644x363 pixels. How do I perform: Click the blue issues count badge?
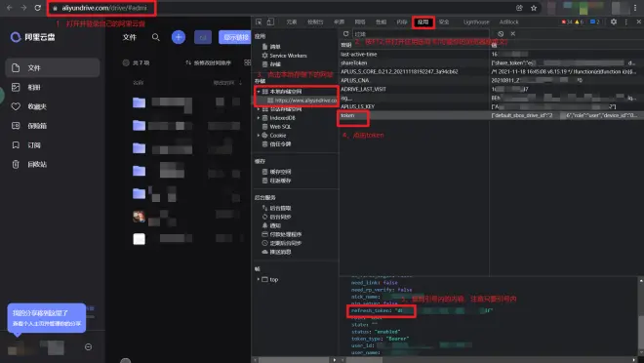click(594, 22)
